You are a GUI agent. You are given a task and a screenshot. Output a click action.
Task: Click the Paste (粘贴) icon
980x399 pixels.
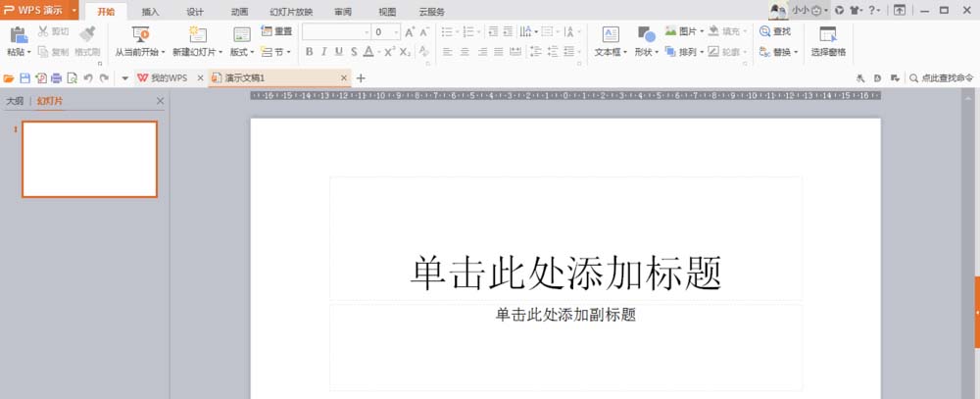(x=18, y=34)
